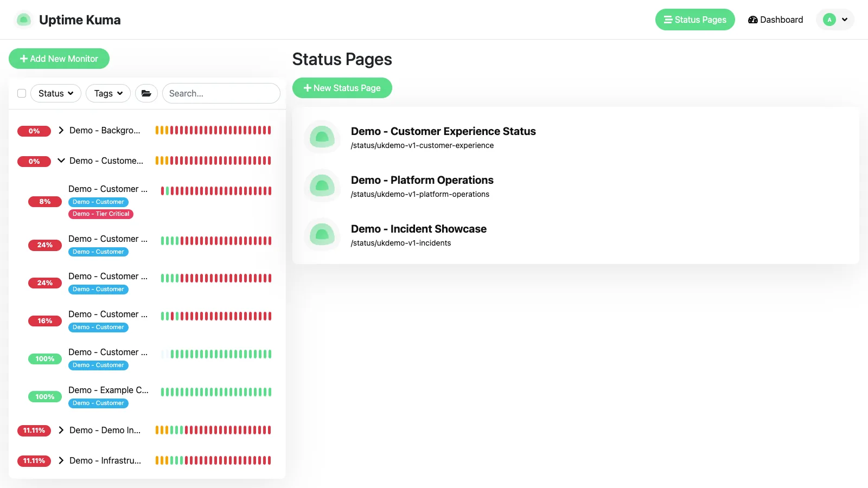This screenshot has height=488, width=868.
Task: Click the 8% uptime badge
Action: pyautogui.click(x=45, y=202)
